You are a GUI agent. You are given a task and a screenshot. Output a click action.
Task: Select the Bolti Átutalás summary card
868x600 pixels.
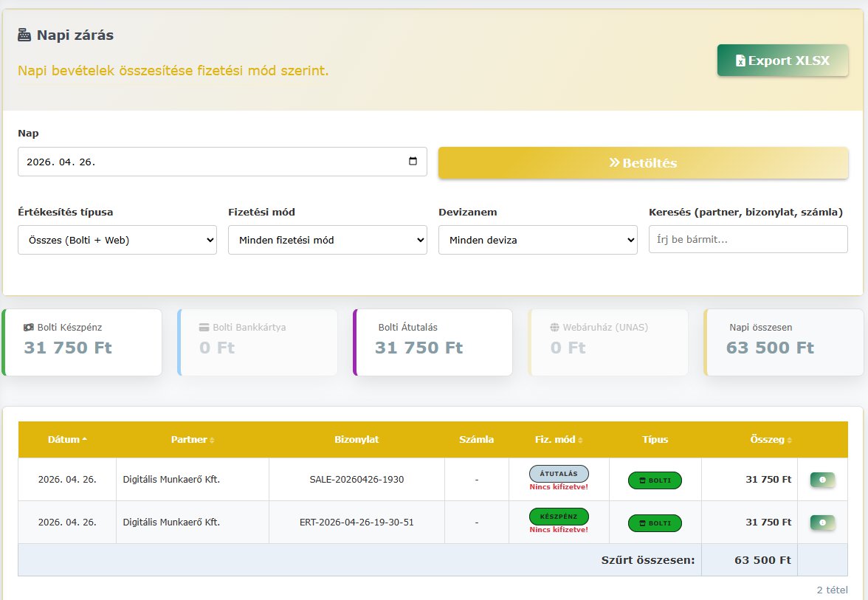[x=433, y=342]
